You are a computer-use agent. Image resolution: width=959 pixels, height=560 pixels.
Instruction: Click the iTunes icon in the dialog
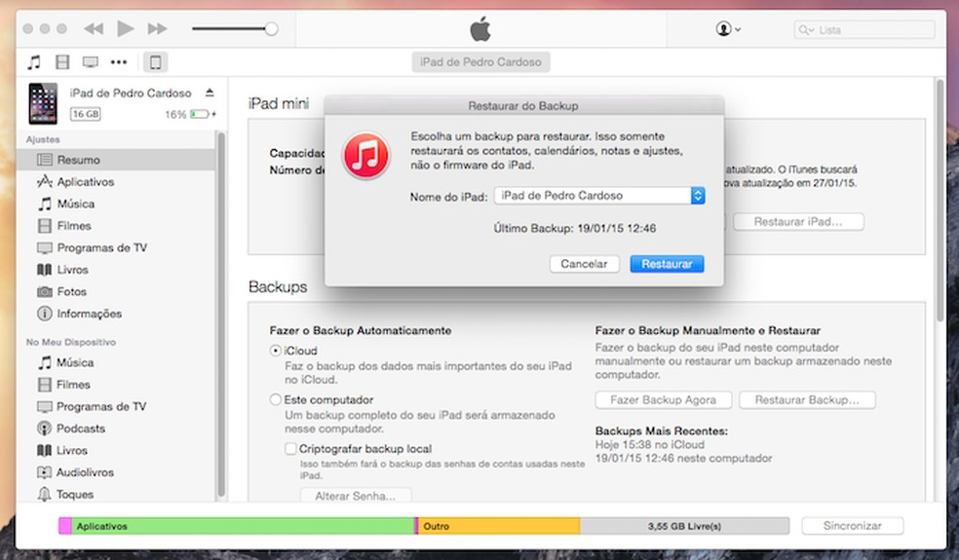(x=365, y=155)
